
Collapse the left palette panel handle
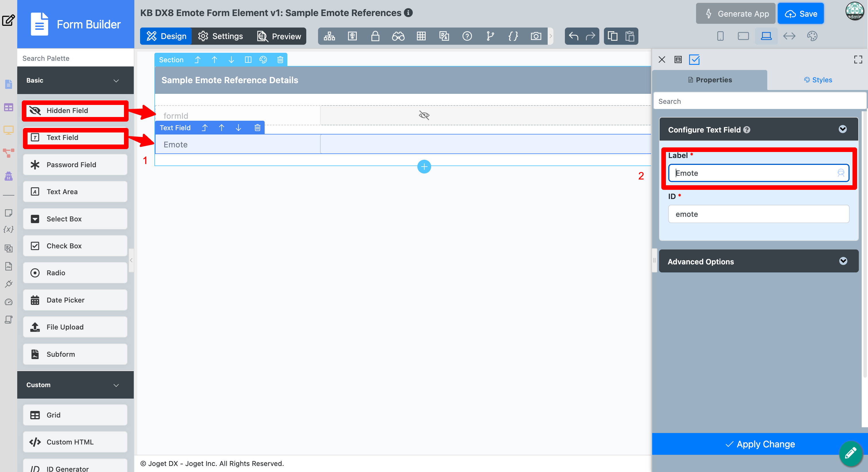(x=131, y=260)
